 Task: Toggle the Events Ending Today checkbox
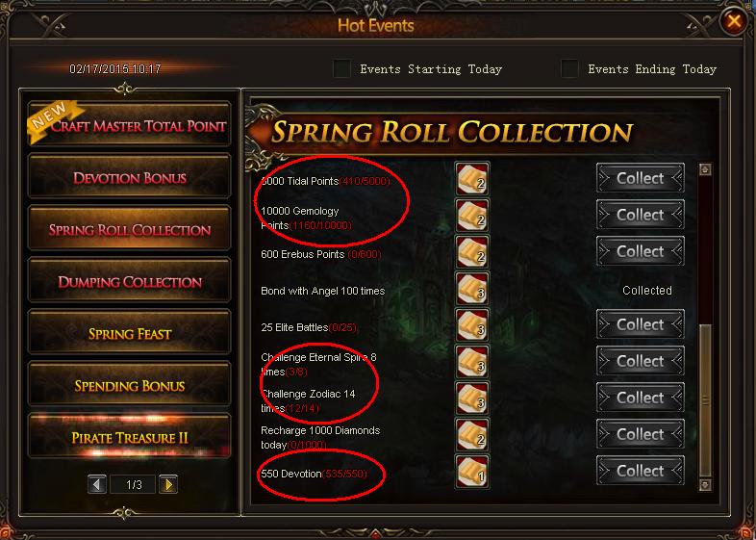coord(569,68)
